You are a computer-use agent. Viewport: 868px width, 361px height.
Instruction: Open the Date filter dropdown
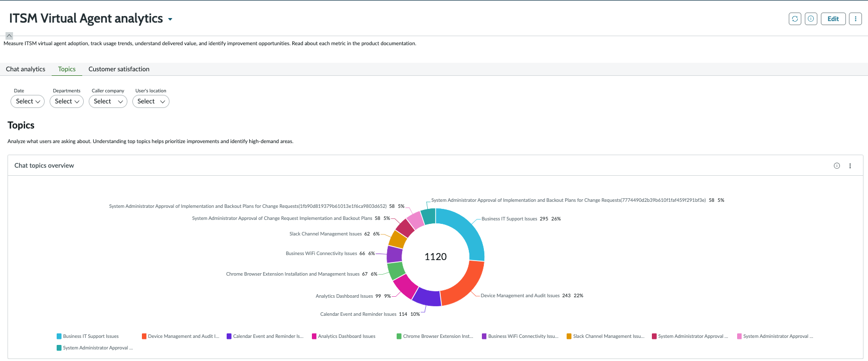28,101
